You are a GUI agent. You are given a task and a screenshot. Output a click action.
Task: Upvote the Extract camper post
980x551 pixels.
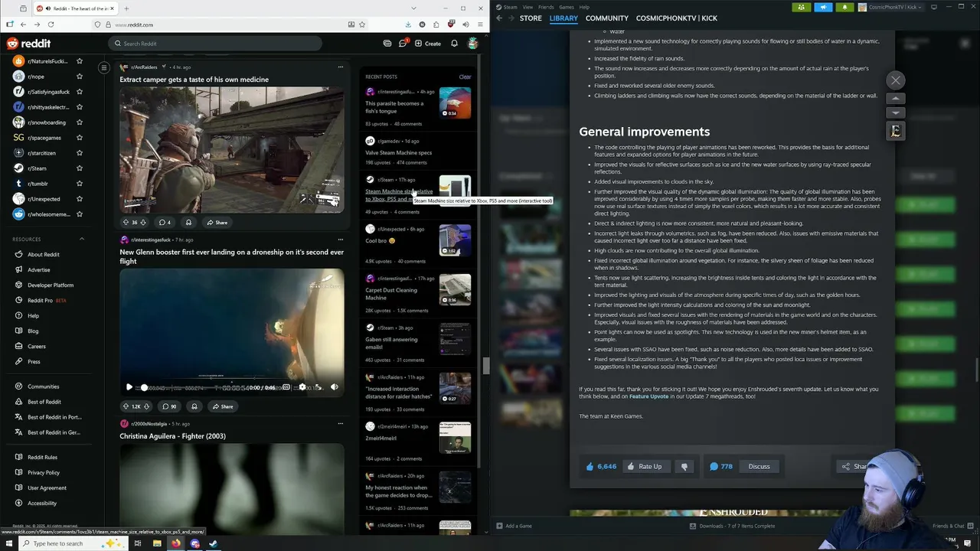[x=126, y=223]
